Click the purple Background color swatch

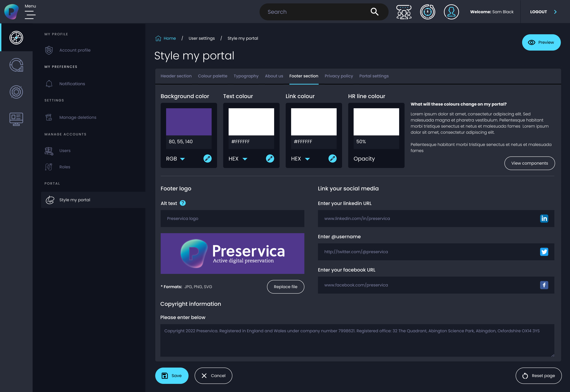click(x=189, y=122)
